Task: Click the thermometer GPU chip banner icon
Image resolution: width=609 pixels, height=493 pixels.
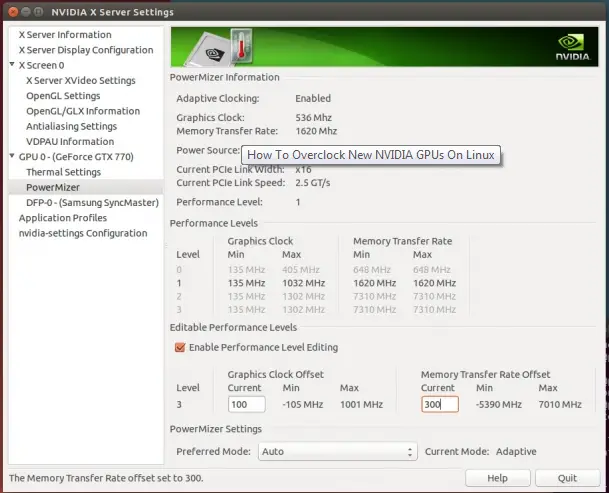Action: click(x=221, y=47)
